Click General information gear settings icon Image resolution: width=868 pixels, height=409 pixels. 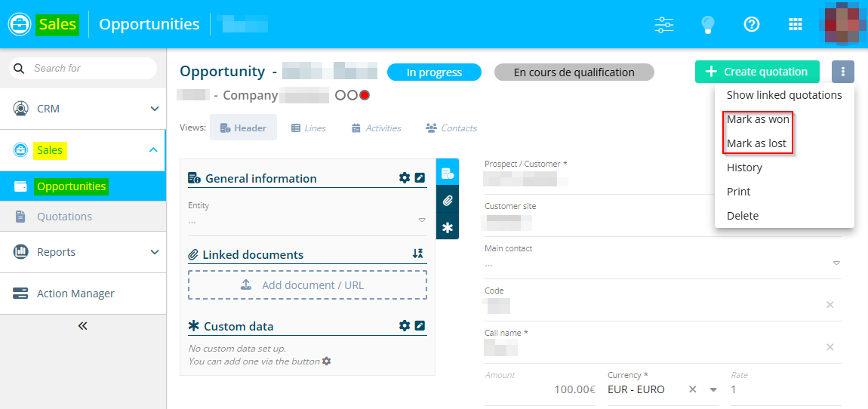point(405,178)
